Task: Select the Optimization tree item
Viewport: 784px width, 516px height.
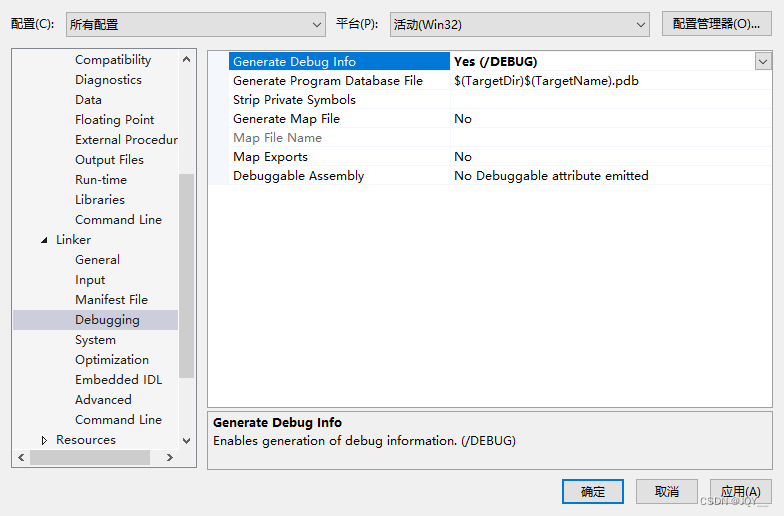Action: [x=112, y=360]
